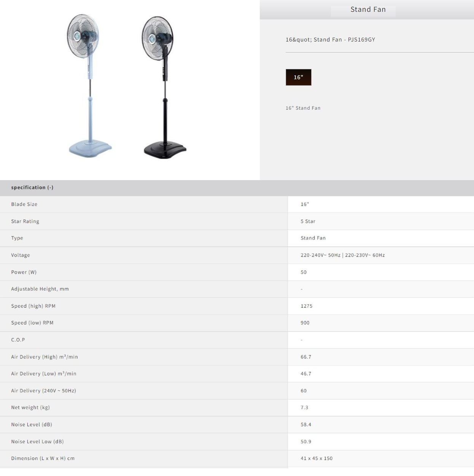The height and width of the screenshot is (476, 474).
Task: Click the Noise Level value 58.4
Action: pyautogui.click(x=306, y=425)
